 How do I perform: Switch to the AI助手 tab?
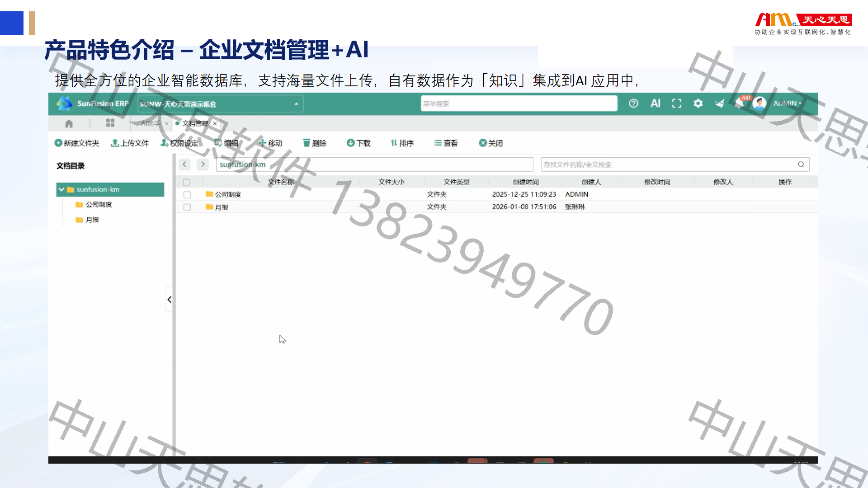click(x=150, y=123)
